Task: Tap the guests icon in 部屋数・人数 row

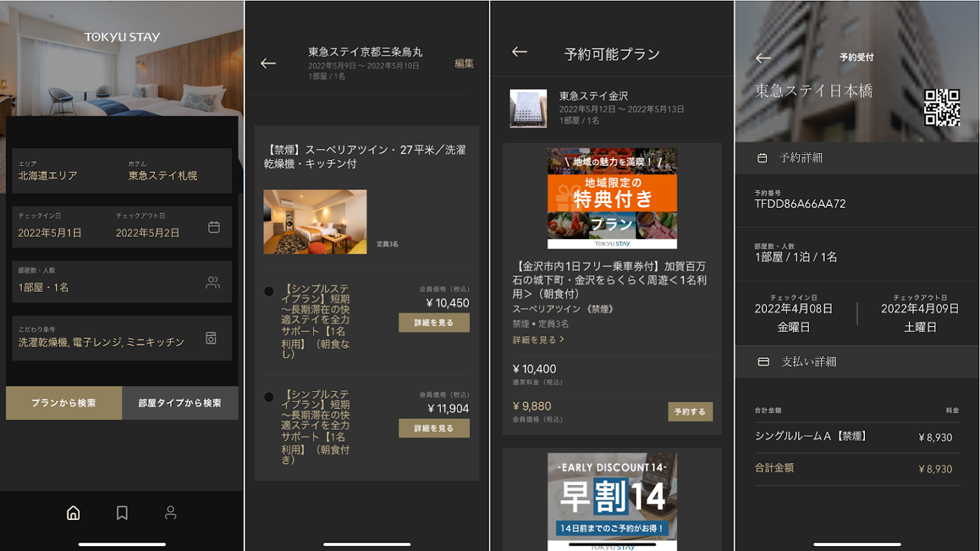Action: [x=213, y=282]
